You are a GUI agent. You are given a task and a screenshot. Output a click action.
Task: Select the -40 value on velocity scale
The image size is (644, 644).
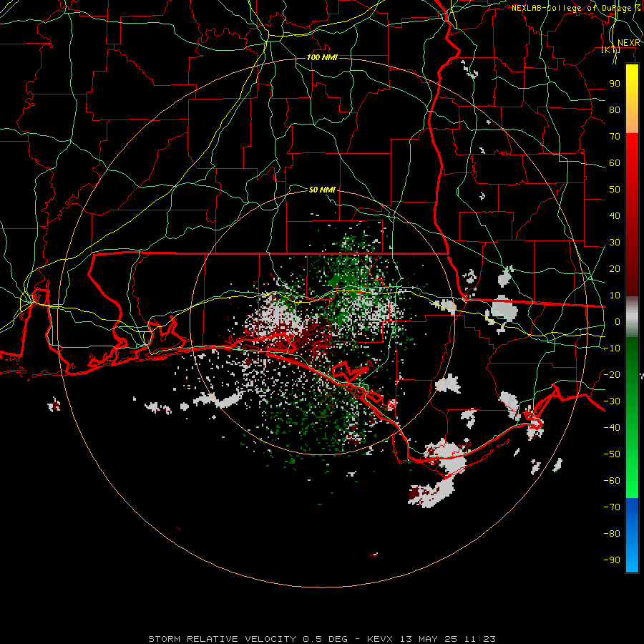click(612, 428)
